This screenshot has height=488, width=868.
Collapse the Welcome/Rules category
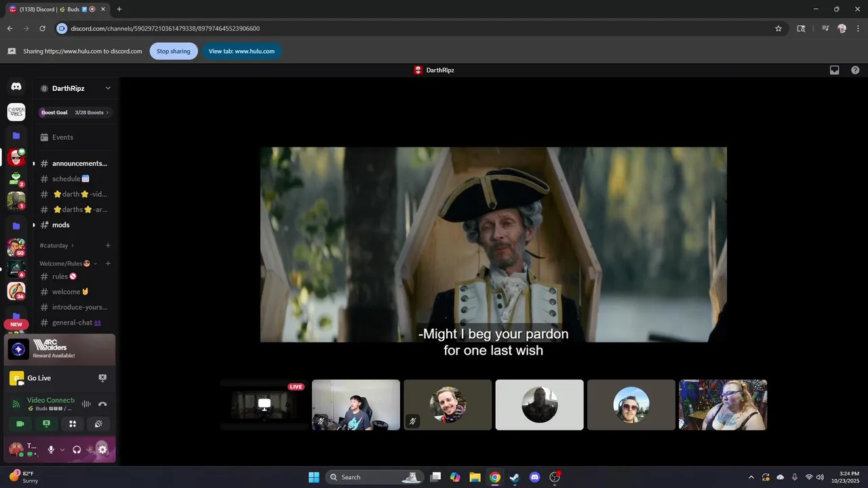pos(68,264)
